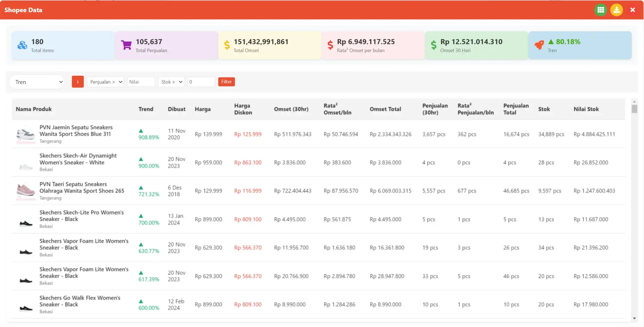Click the 700.00% trend arrow

(x=141, y=216)
